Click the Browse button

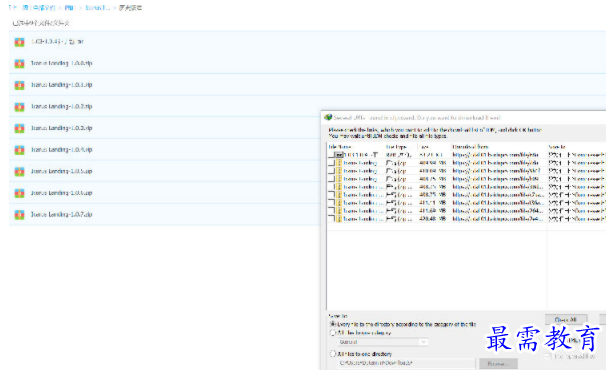coord(498,364)
